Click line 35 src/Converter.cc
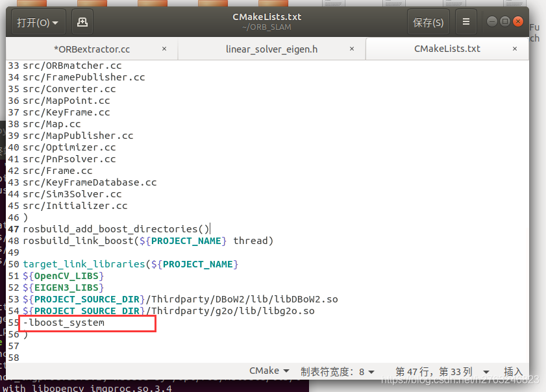The height and width of the screenshot is (392, 546). coord(69,89)
